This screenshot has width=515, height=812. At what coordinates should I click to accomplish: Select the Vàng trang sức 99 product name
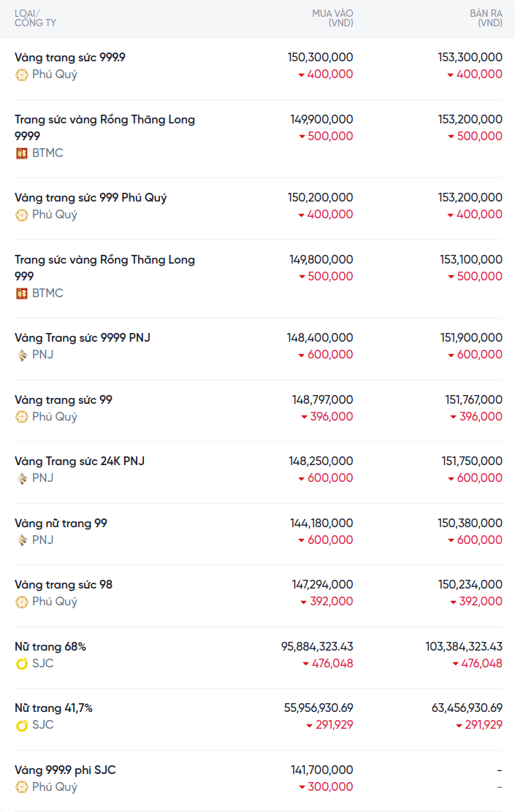click(x=64, y=400)
